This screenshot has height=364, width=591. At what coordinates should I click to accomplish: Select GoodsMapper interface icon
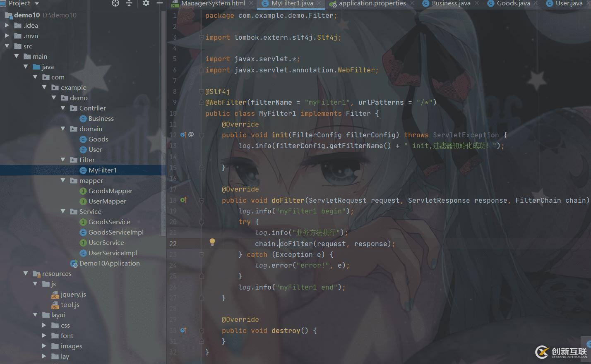coord(83,191)
